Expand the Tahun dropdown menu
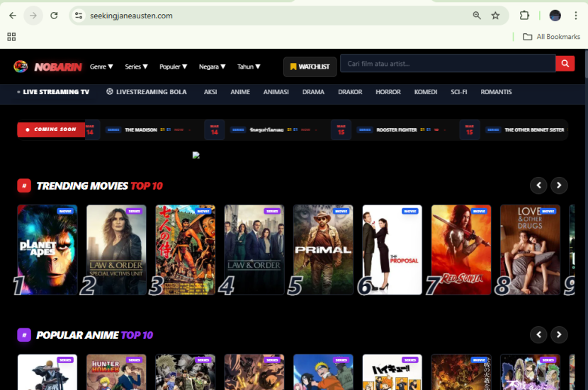588x390 pixels. (249, 67)
